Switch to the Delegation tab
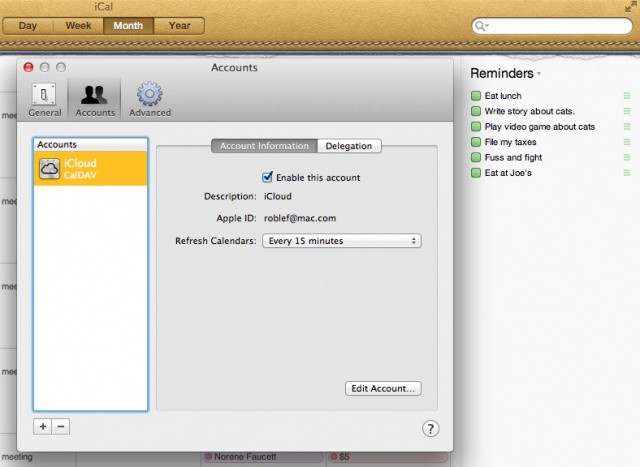This screenshot has height=467, width=640. coord(349,146)
